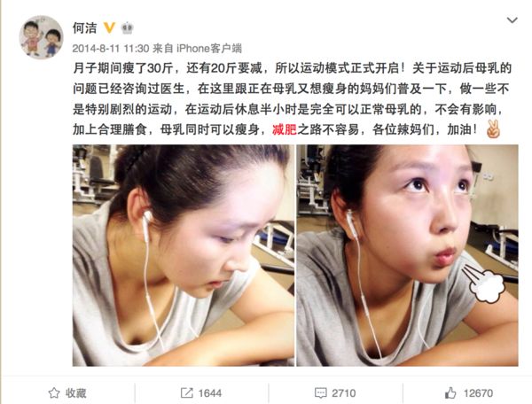Click the victory hand emoji
532x404 pixels.
493,128
